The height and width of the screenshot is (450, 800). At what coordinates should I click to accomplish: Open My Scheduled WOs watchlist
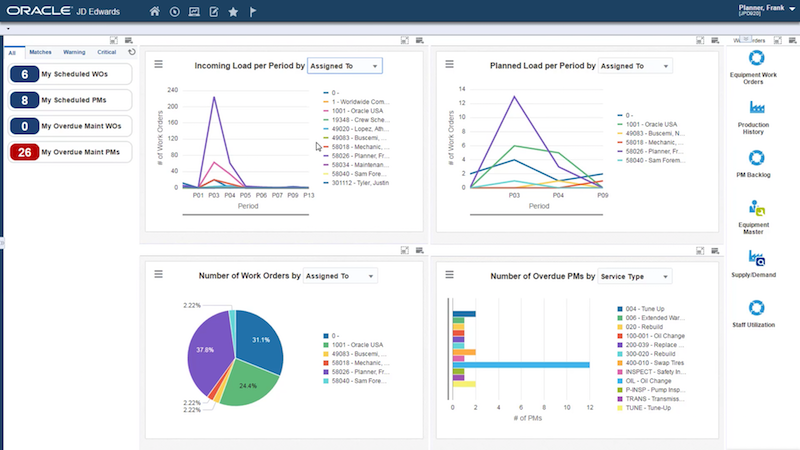pyautogui.click(x=70, y=74)
